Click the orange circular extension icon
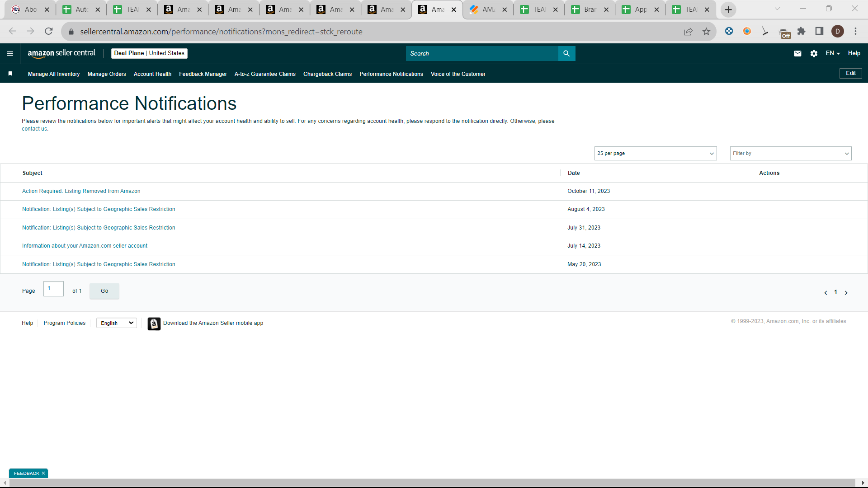Image resolution: width=868 pixels, height=488 pixels. click(x=747, y=31)
